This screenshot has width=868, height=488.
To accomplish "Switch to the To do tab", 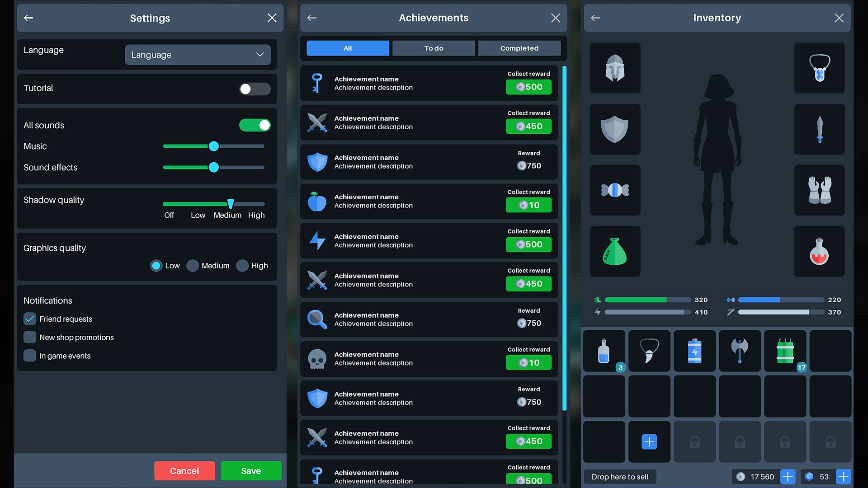I will [x=433, y=48].
